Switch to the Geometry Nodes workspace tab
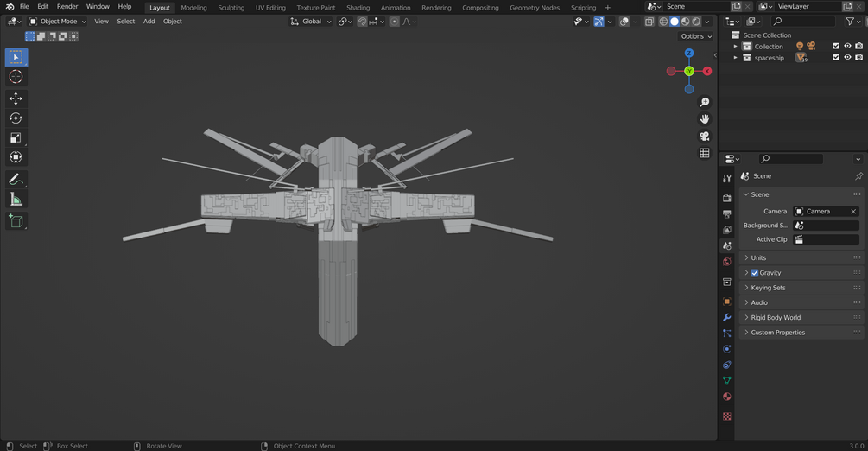Image resolution: width=868 pixels, height=451 pixels. (535, 8)
